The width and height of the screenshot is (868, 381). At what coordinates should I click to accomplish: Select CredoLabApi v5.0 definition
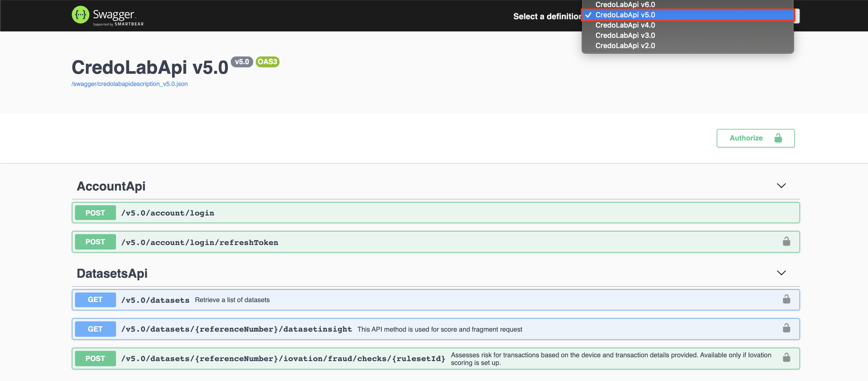688,15
